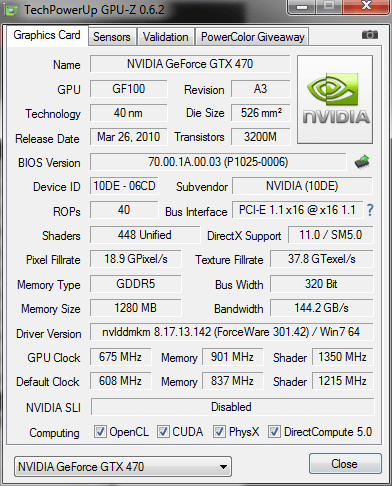Click the bus interface question mark

pos(370,210)
